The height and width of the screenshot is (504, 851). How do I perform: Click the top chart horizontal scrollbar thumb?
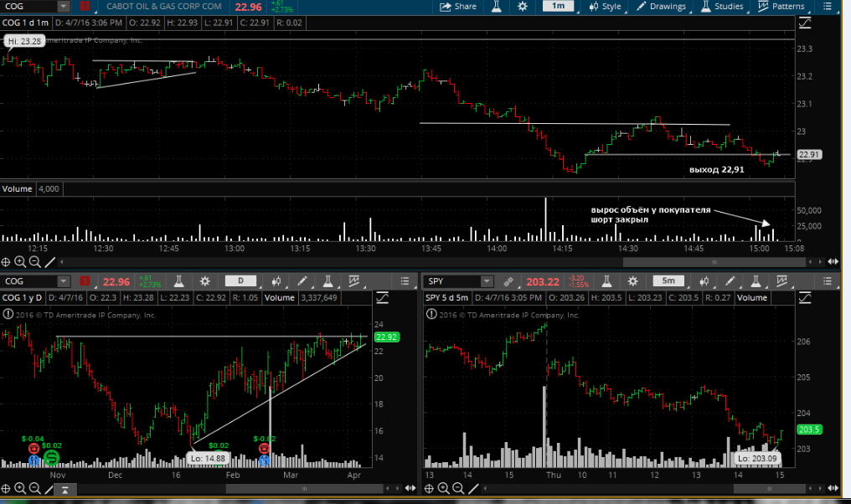tap(714, 262)
